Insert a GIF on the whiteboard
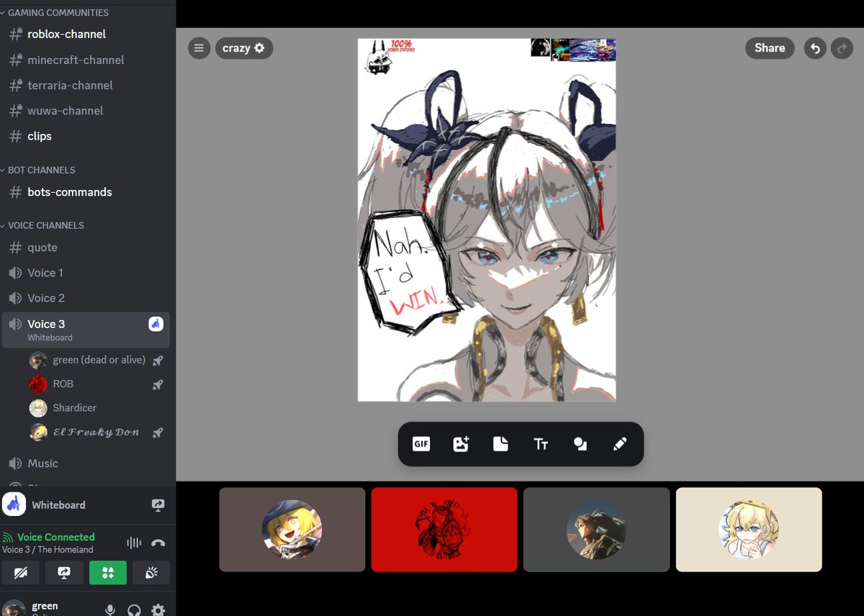Image resolution: width=864 pixels, height=616 pixels. tap(421, 444)
